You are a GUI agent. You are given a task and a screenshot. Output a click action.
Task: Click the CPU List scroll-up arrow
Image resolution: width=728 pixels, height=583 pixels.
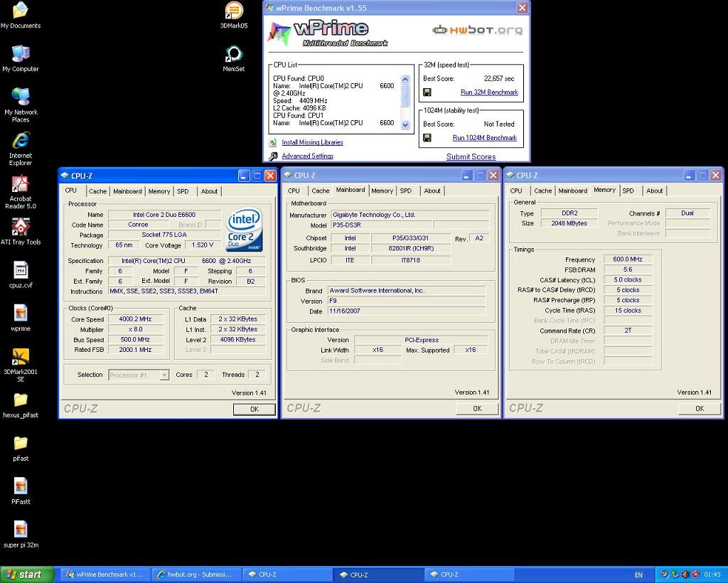click(405, 80)
